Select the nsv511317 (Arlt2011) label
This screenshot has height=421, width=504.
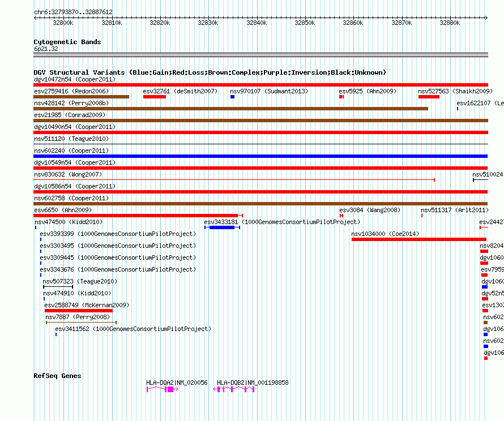455,210
